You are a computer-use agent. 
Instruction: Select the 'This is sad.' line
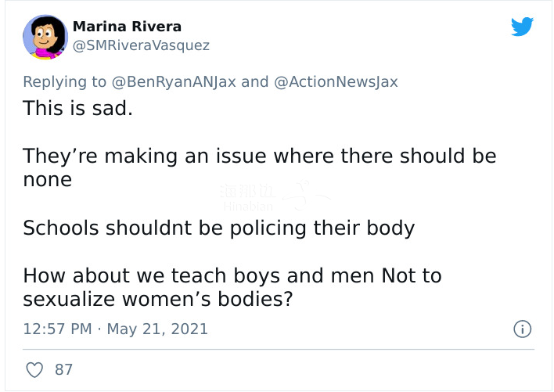tap(77, 108)
